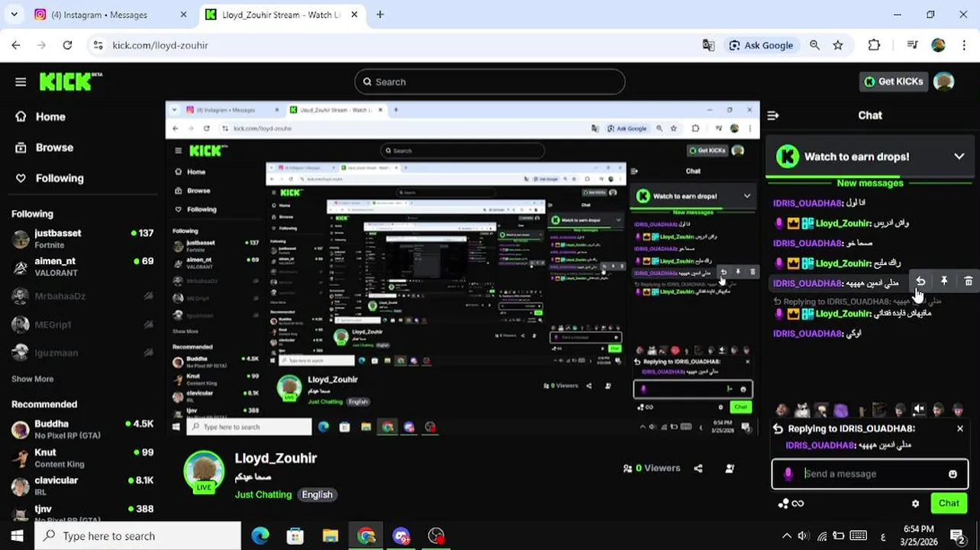Open the offline MEGrip1 channel

(82, 325)
